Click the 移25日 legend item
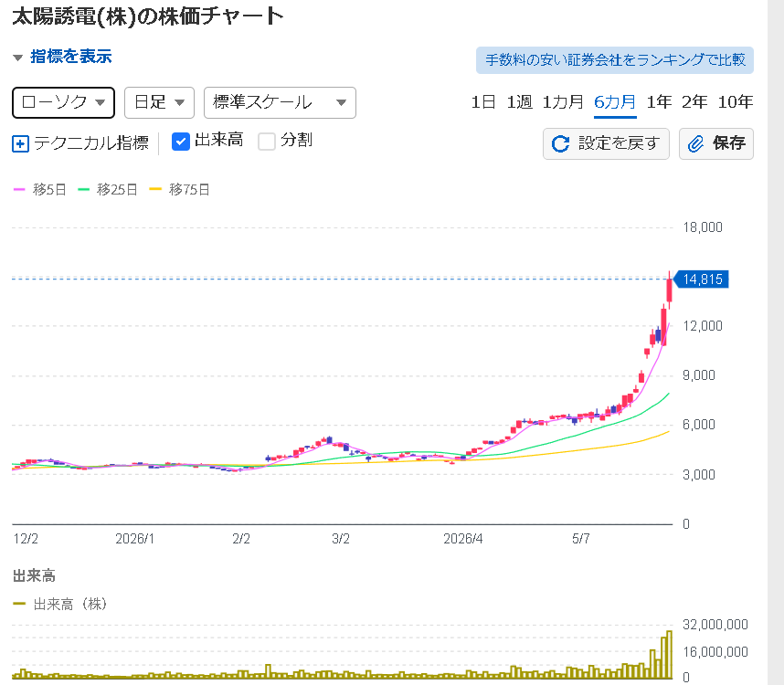784x685 pixels. click(x=108, y=189)
